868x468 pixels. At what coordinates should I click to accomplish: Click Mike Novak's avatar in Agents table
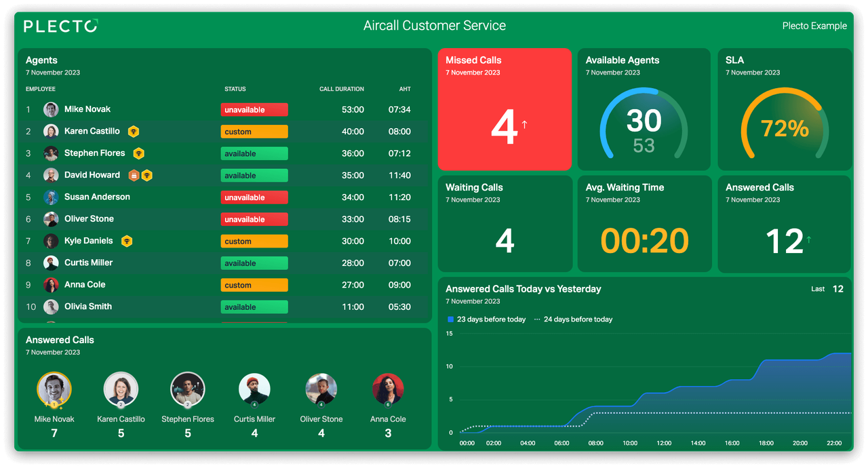tap(51, 109)
